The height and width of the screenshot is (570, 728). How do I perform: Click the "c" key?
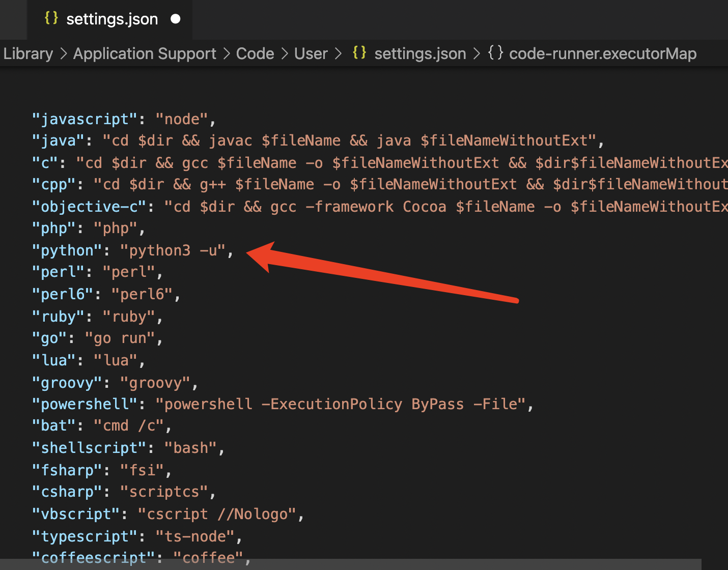45,163
